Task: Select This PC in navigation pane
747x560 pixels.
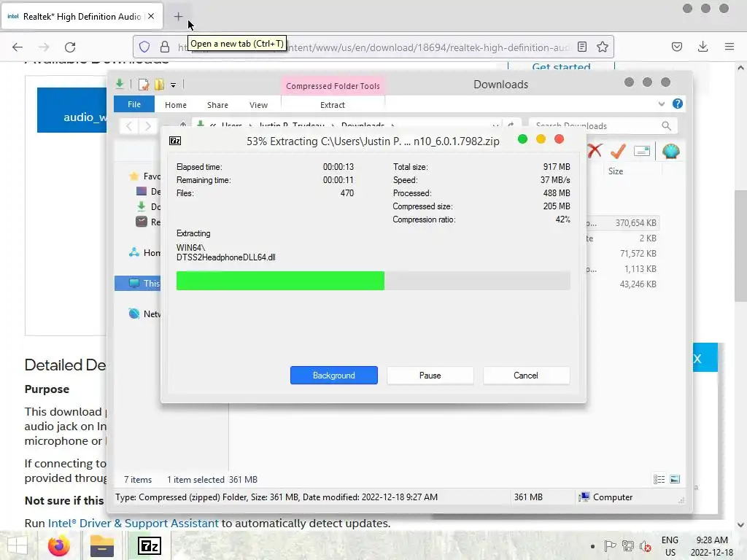Action: (138, 284)
